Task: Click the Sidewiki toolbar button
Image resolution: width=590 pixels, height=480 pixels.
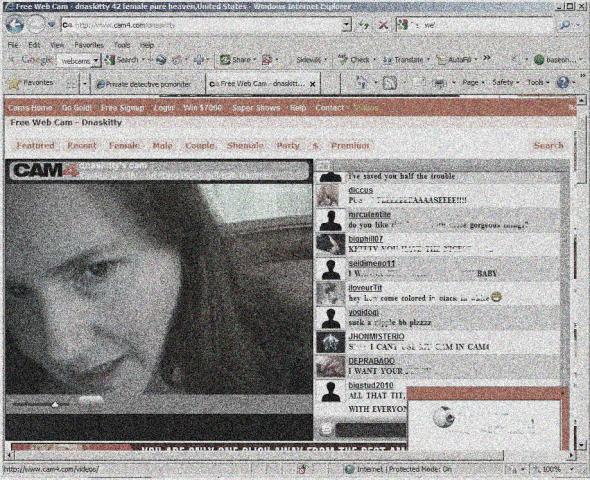Action: [x=311, y=60]
